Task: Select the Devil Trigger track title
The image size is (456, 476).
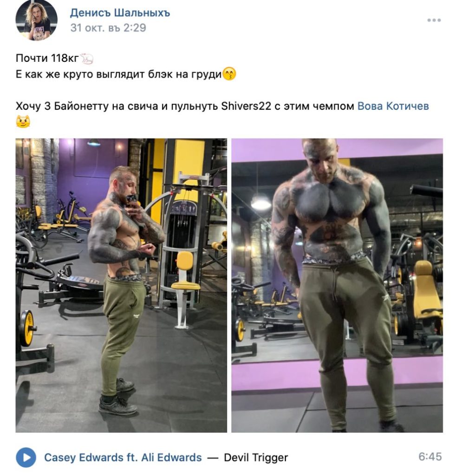Action: 256,457
